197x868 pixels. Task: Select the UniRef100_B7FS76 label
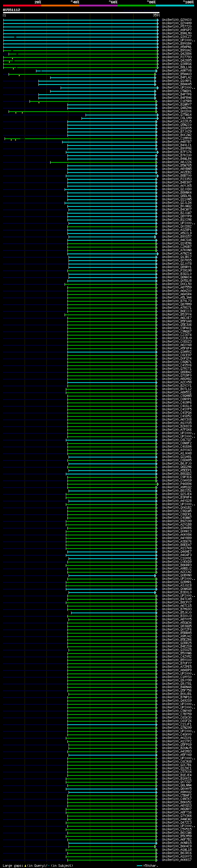(177, 152)
